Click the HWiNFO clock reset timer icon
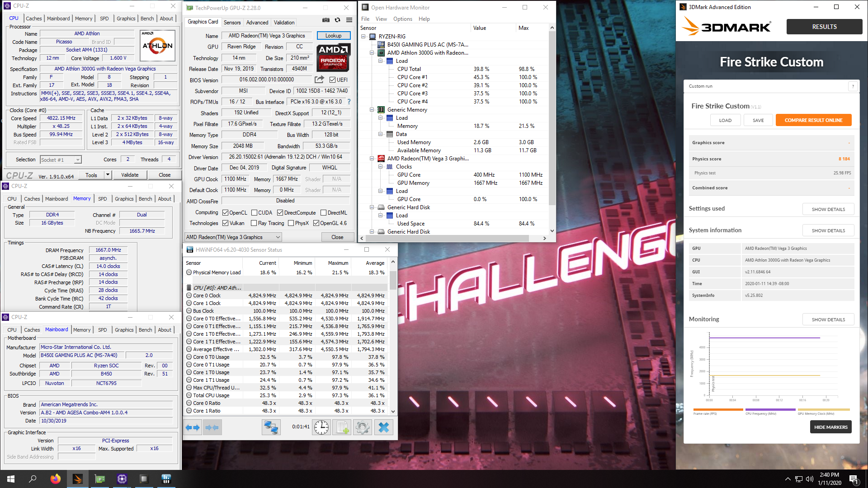The width and height of the screenshot is (868, 488). (x=321, y=427)
